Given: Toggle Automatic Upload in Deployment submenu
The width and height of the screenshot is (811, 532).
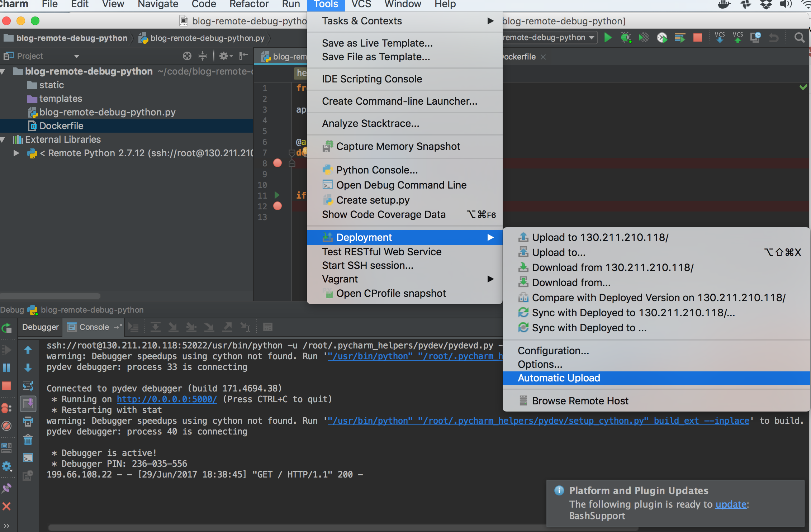Looking at the screenshot, I should (656, 378).
